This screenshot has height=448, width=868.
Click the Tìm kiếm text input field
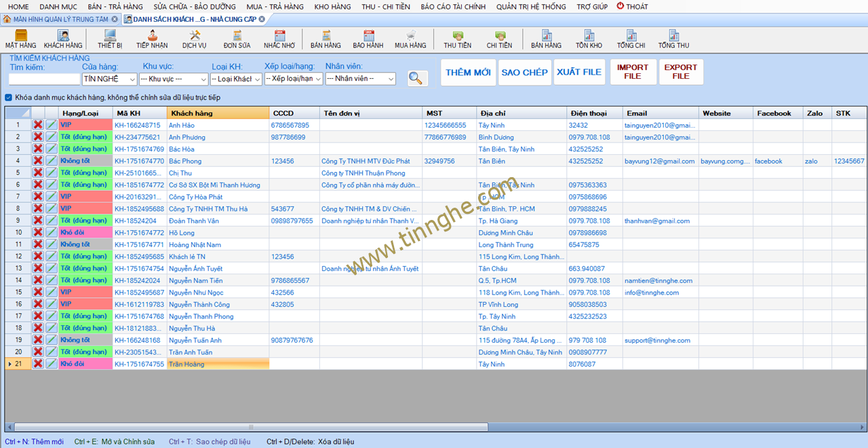[43, 79]
